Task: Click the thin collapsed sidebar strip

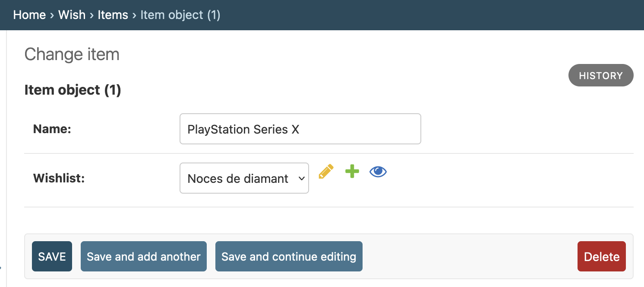Action: [x=3, y=158]
